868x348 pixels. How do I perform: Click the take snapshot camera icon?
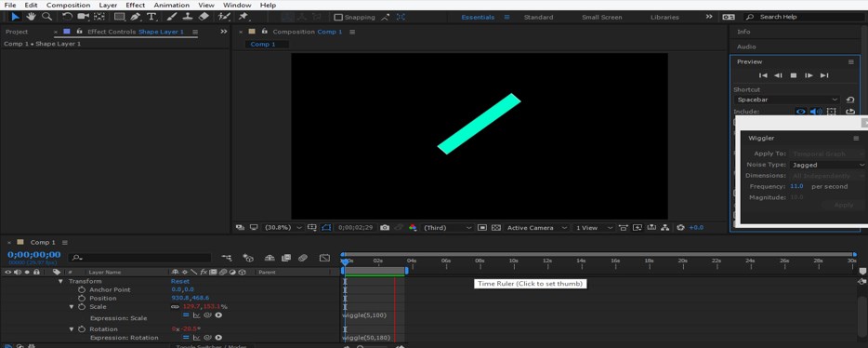coord(385,228)
